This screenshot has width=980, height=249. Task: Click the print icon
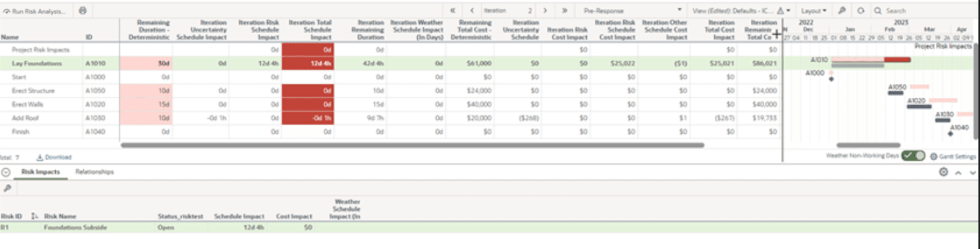pyautogui.click(x=82, y=11)
